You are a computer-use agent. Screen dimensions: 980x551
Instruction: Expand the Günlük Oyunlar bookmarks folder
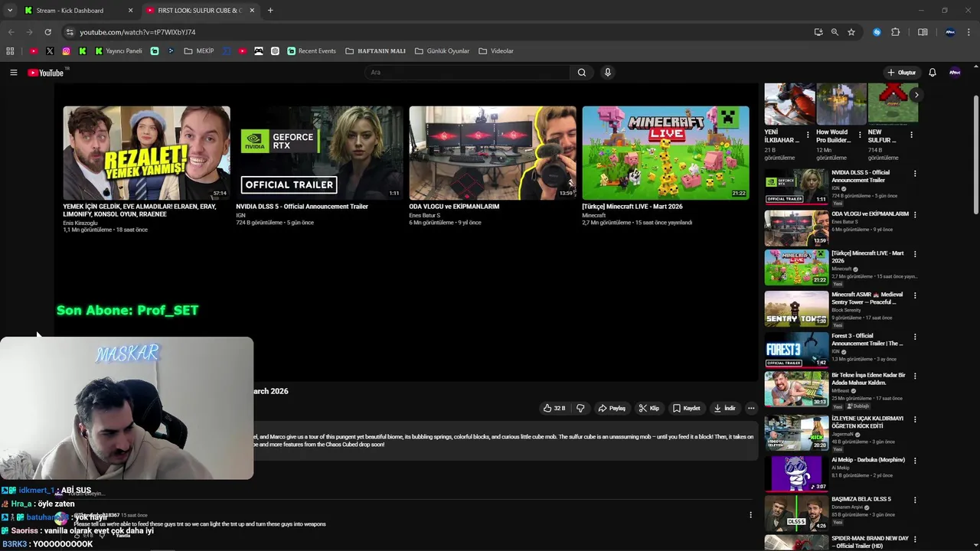coord(442,51)
